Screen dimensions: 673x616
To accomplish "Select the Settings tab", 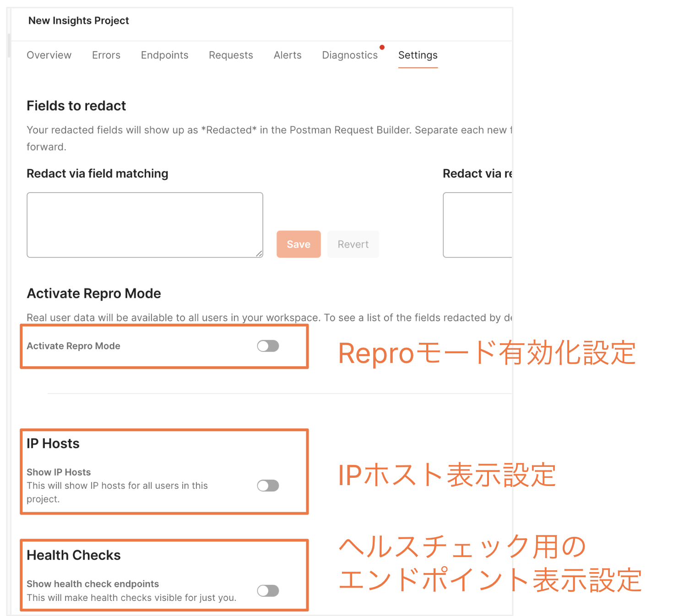I will point(418,55).
